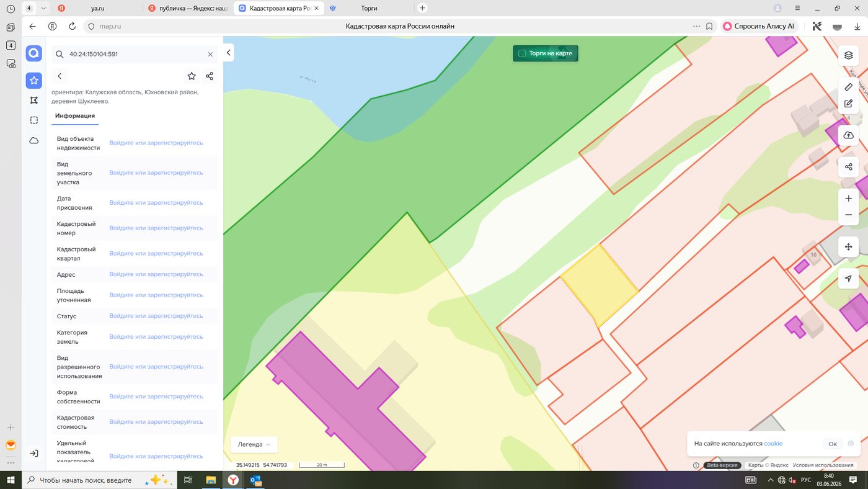
Task: Collapse the side information panel with chevron
Action: tap(229, 53)
